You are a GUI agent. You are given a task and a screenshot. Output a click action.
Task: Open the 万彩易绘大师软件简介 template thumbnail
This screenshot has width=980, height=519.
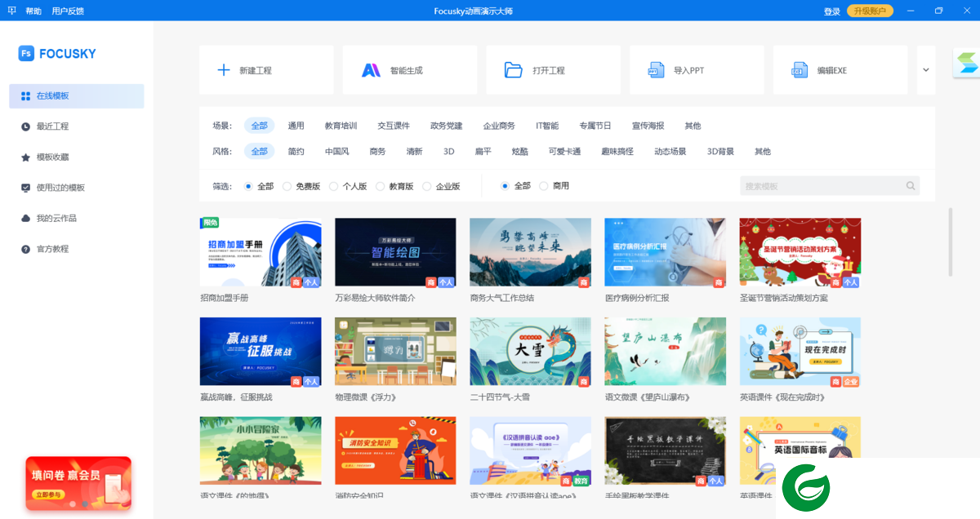tap(395, 253)
